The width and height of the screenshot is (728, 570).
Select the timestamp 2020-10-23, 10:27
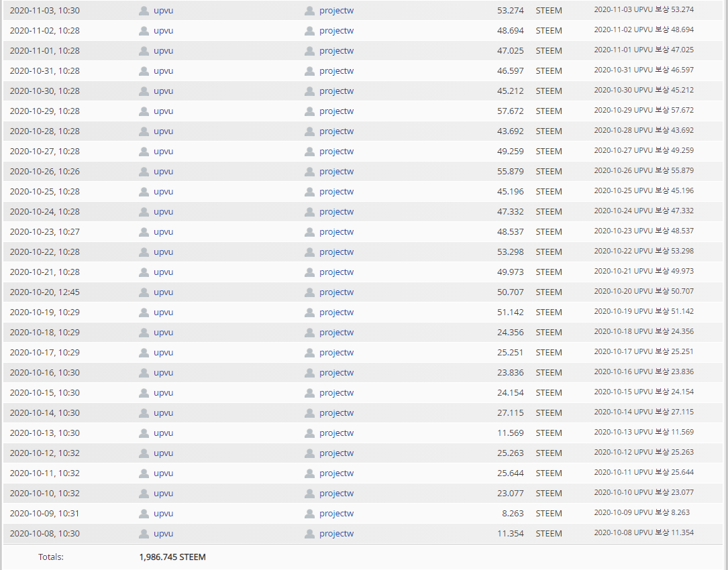click(44, 232)
